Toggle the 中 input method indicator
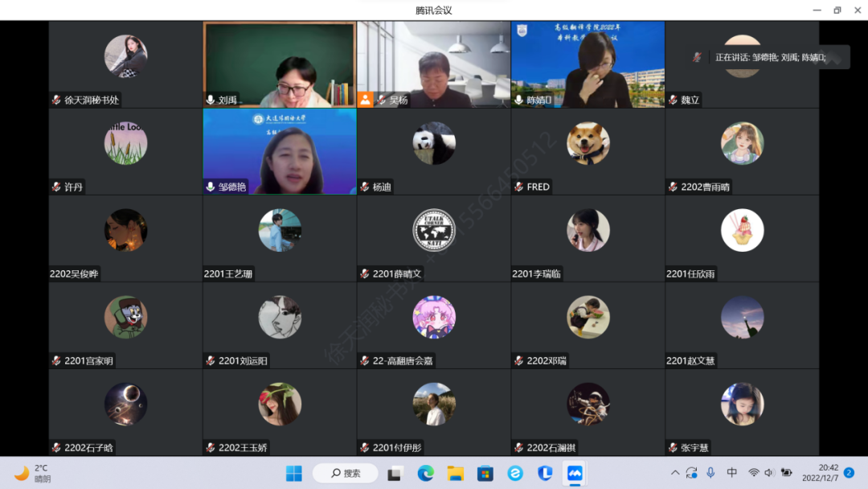 tap(732, 472)
